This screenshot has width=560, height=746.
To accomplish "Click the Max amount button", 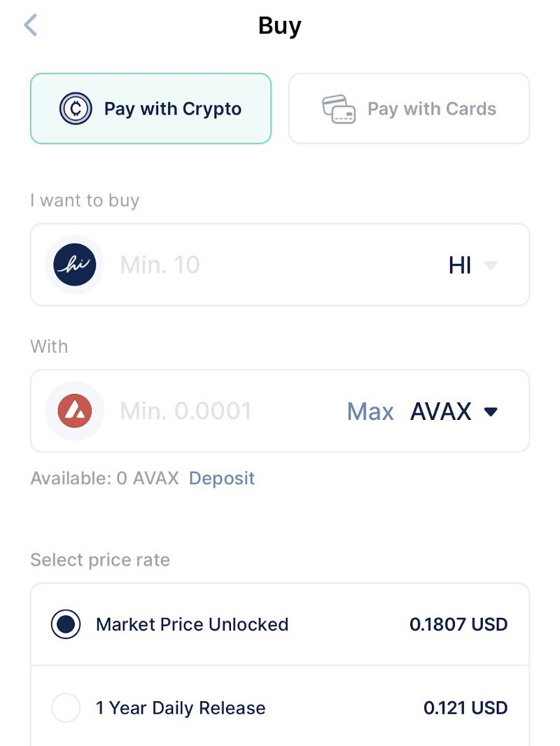I will click(370, 411).
